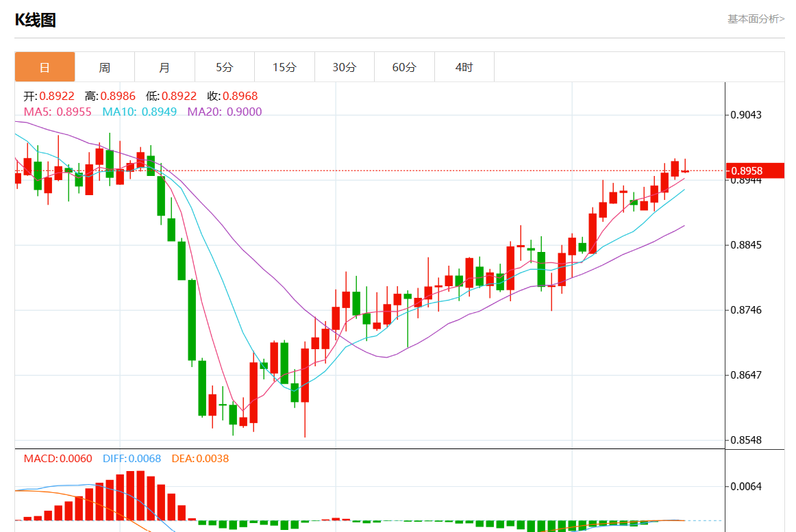796x532 pixels.
Task: Click the 0.8746 price axis label
Action: coord(746,310)
